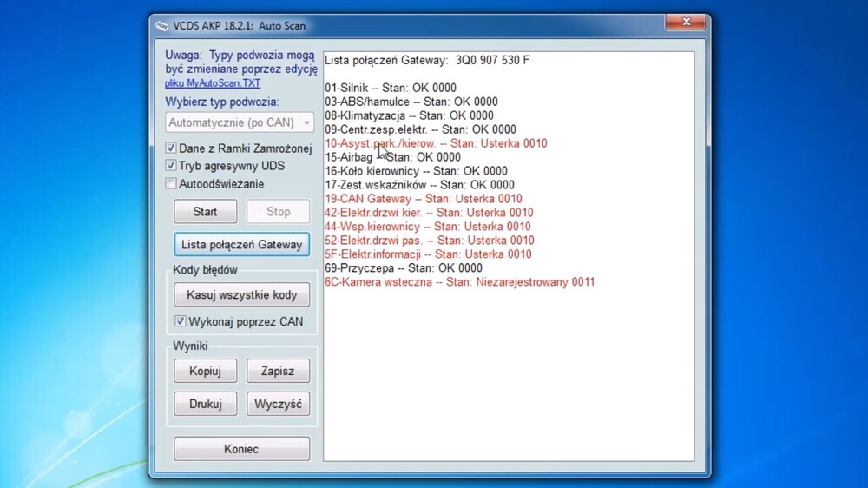The height and width of the screenshot is (488, 868).
Task: Uncheck Dane z Ramki Zamrożonej checkbox
Action: [x=171, y=148]
